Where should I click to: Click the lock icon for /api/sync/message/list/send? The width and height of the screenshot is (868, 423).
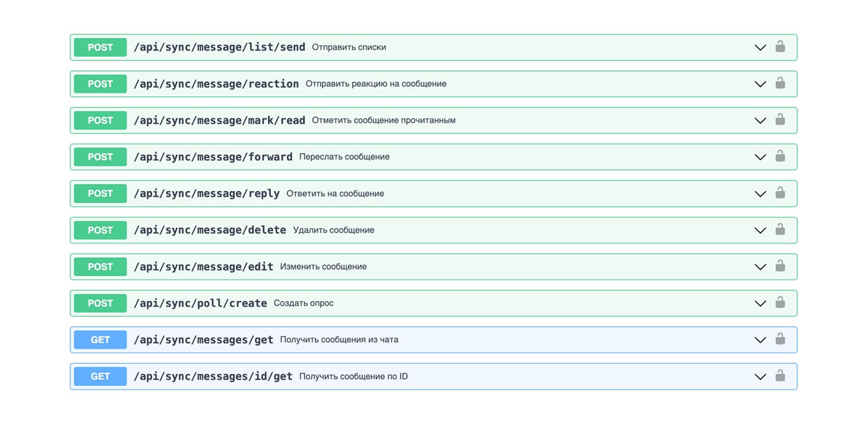point(780,46)
